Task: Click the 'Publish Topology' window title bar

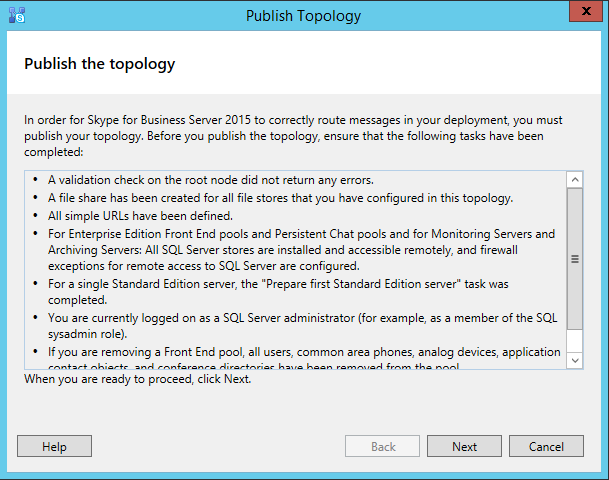Action: (304, 15)
